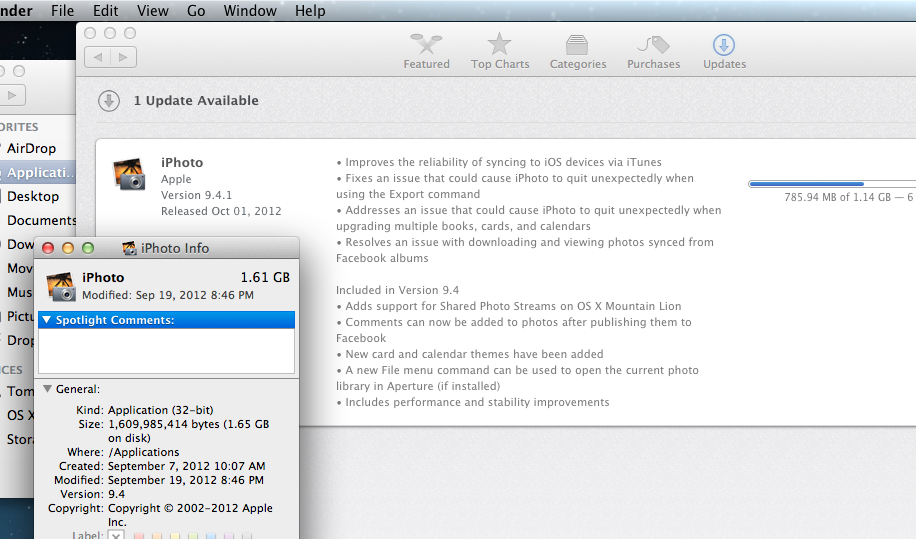This screenshot has width=916, height=539.
Task: Open the Purchases section
Action: [x=654, y=51]
